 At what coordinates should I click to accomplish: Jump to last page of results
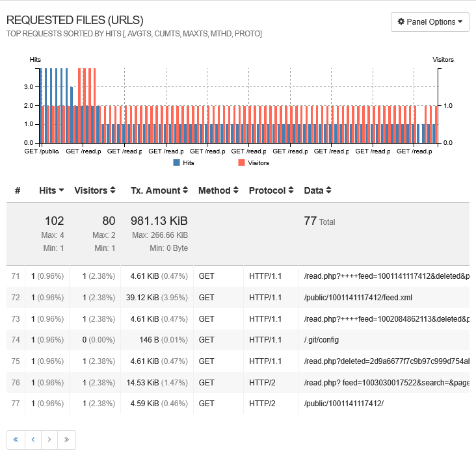click(66, 440)
